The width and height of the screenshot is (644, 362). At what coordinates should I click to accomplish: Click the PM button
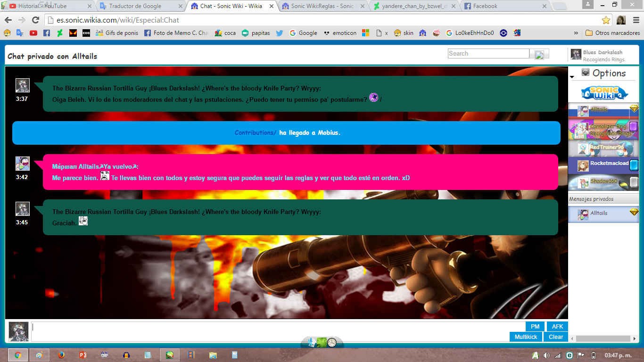coord(535,327)
